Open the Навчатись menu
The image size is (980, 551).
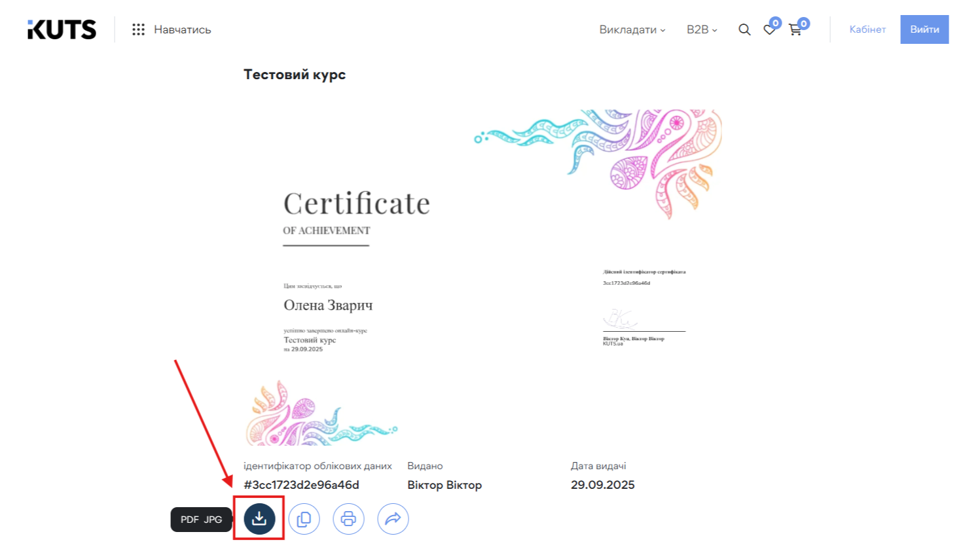[x=182, y=29]
